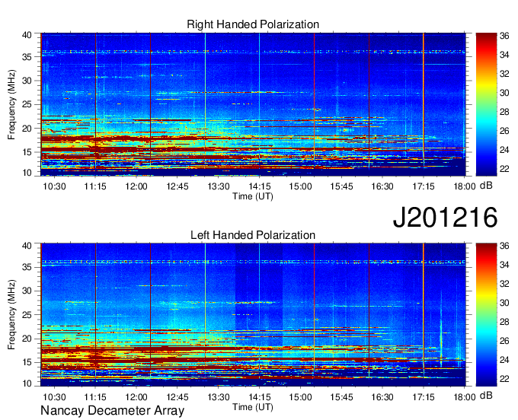Click the dB unit label of top colorbar
The width and height of the screenshot is (518, 420).
(486, 186)
